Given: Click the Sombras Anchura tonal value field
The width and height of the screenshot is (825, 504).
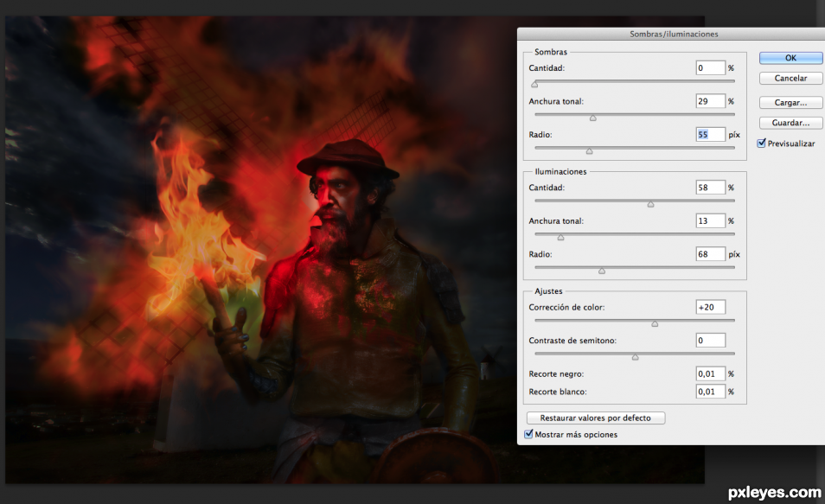Looking at the screenshot, I should (710, 101).
